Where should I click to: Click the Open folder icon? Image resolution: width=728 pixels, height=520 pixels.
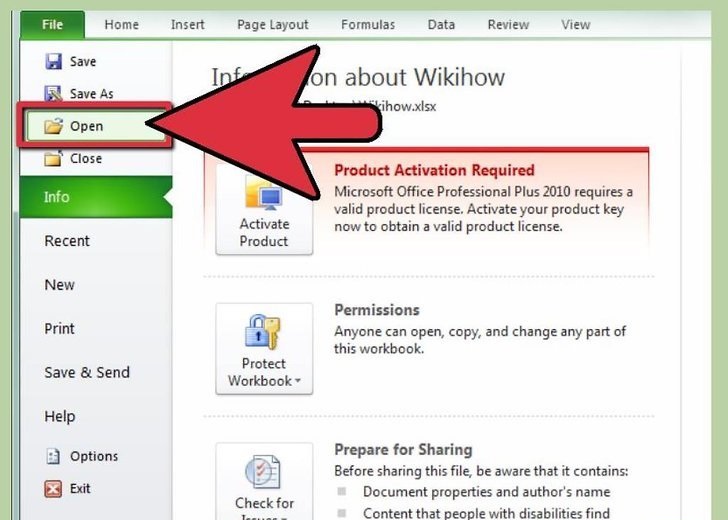point(53,126)
